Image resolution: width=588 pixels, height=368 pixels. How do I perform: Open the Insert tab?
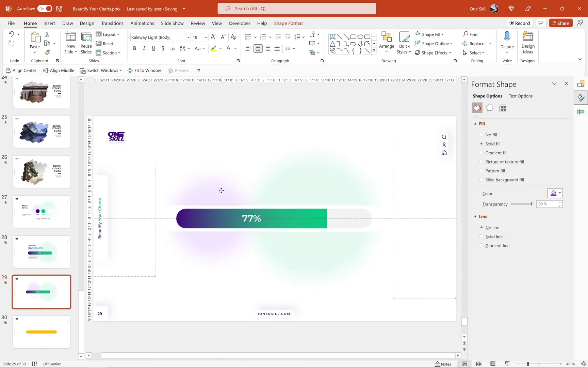49,23
